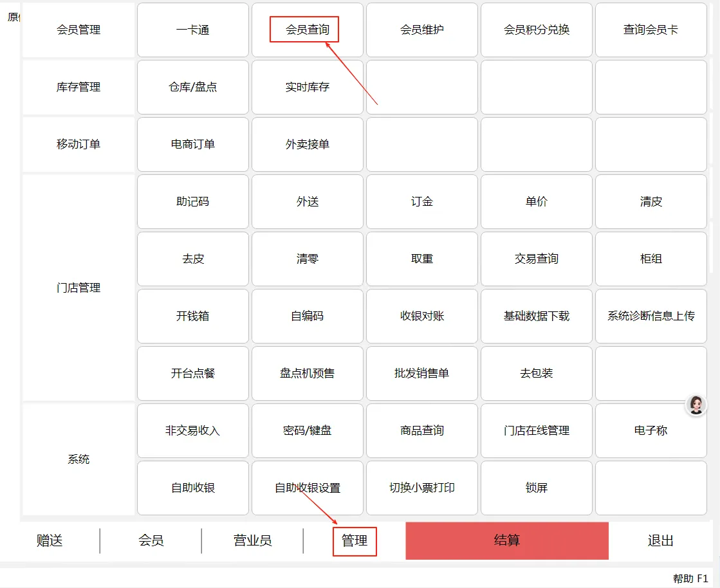Open 收银对账
This screenshot has width=720, height=588.
point(421,316)
